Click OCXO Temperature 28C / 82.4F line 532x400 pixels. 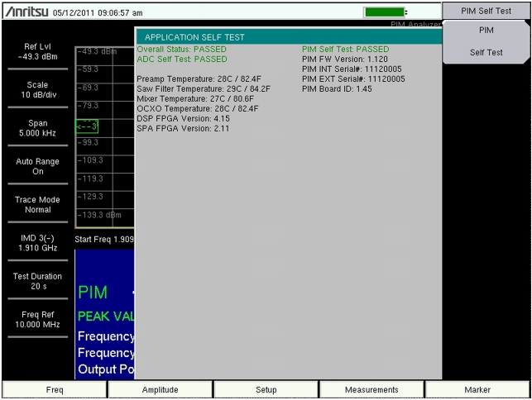198,108
